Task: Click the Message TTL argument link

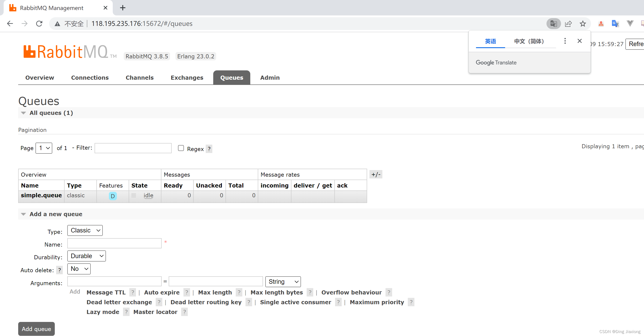Action: [106, 292]
